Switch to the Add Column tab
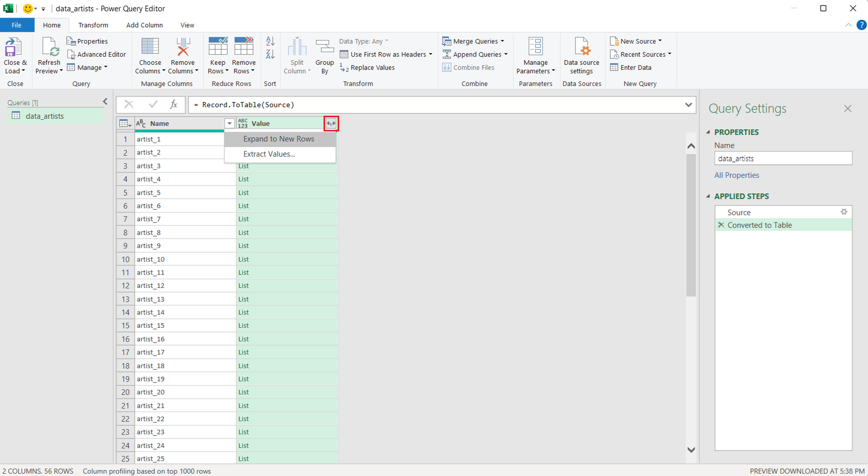The height and width of the screenshot is (476, 868). (144, 25)
